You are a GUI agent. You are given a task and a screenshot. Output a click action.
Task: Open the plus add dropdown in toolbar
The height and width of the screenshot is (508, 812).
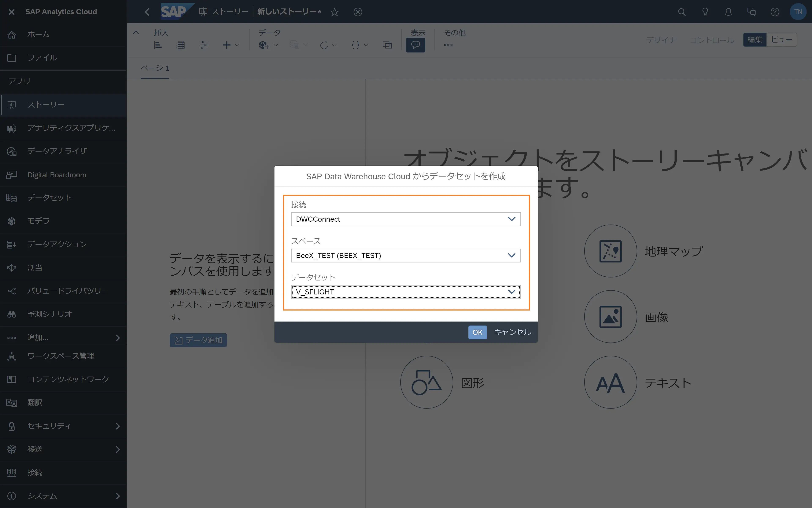[x=231, y=45]
